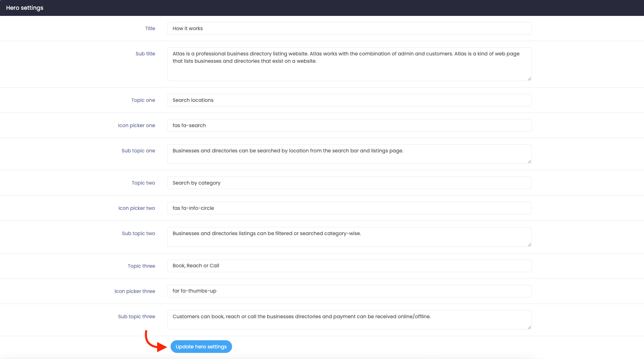
Task: Grab the Sub topic three resize handle
Action: (529, 327)
